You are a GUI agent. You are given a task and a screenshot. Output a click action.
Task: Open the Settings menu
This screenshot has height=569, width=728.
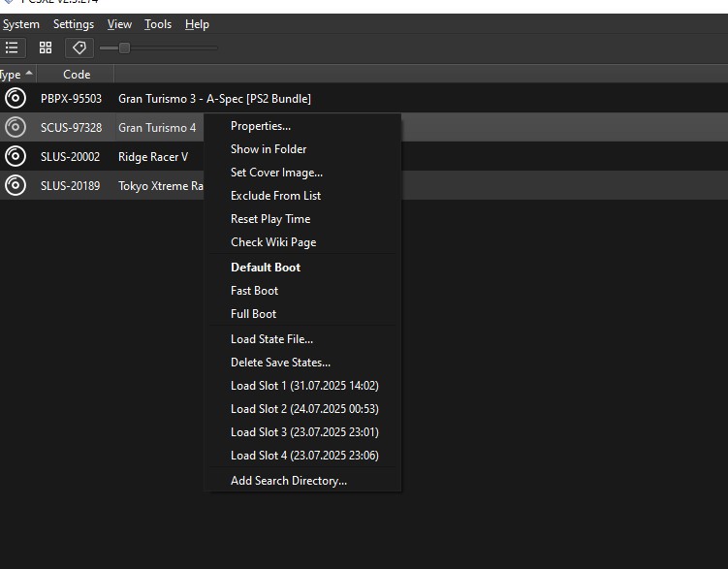[x=74, y=24]
